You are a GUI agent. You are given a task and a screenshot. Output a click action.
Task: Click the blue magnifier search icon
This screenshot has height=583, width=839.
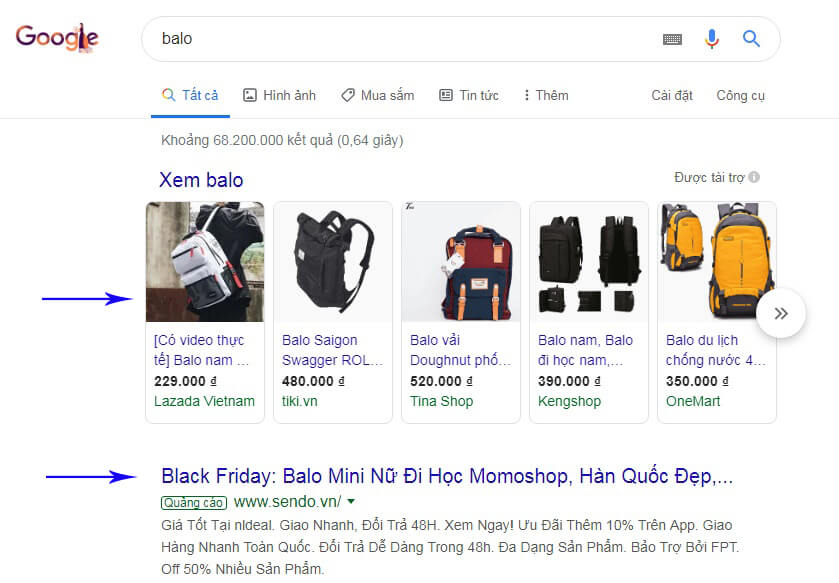coord(751,38)
